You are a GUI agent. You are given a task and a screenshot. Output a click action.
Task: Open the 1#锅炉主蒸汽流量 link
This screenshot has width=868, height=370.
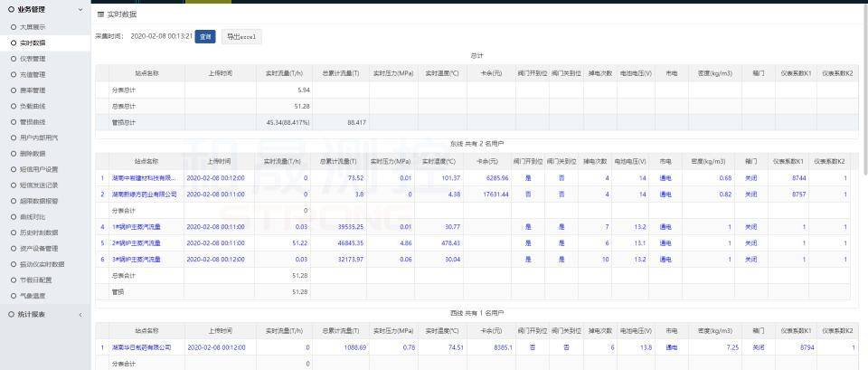pos(137,227)
